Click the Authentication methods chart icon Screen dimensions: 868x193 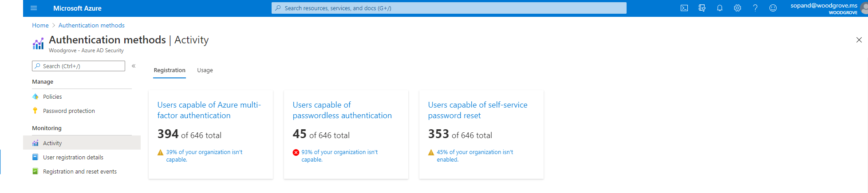[x=38, y=43]
